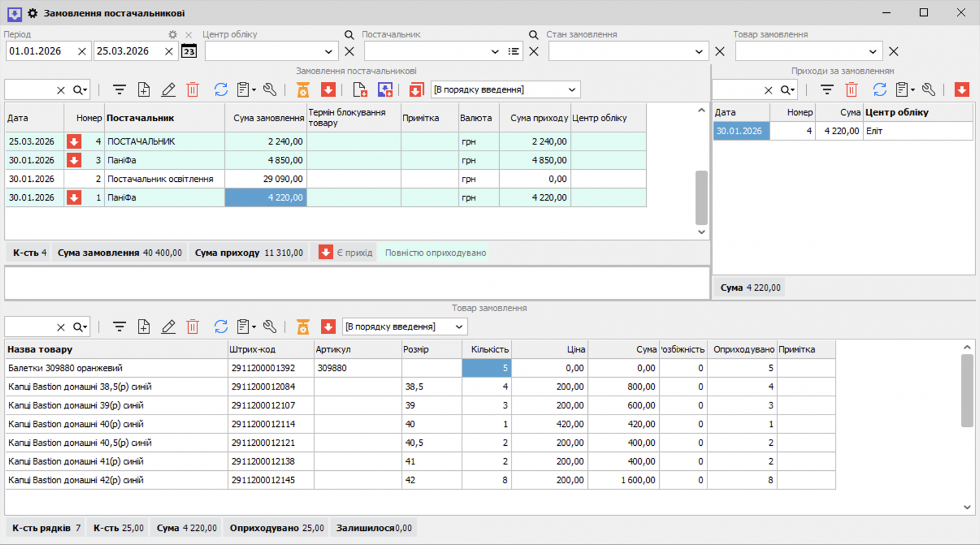Viewport: 980px width, 545px height.
Task: Open period settings gear icon
Action: pyautogui.click(x=173, y=35)
